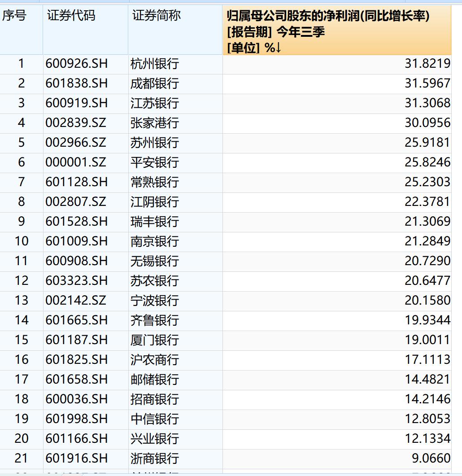Select 杭州银行 name cell
The image size is (462, 476).
tap(175, 64)
